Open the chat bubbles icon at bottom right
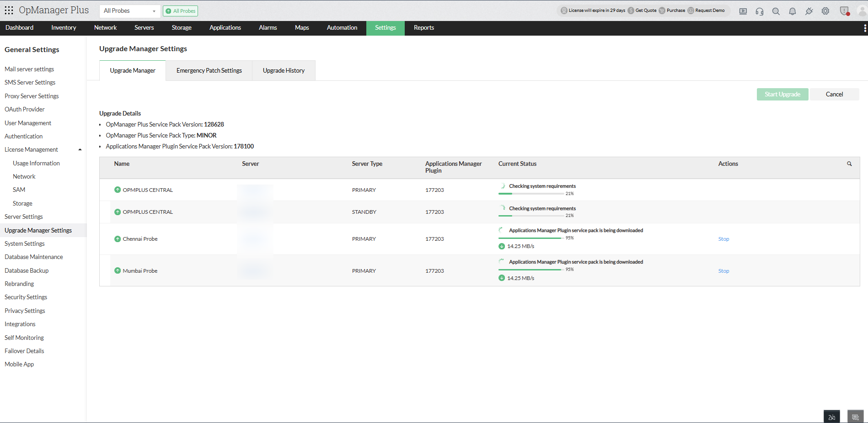Screen dimensions: 868x423 click(855, 417)
